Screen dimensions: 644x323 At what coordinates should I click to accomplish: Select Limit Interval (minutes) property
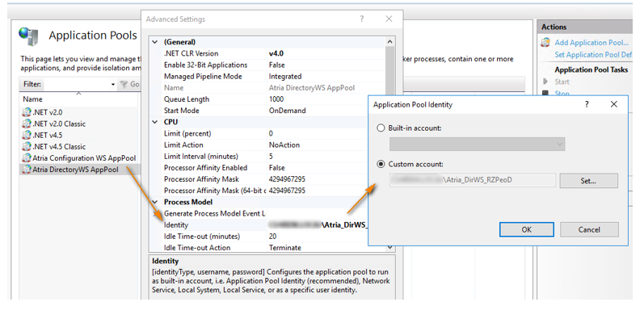pos(201,157)
